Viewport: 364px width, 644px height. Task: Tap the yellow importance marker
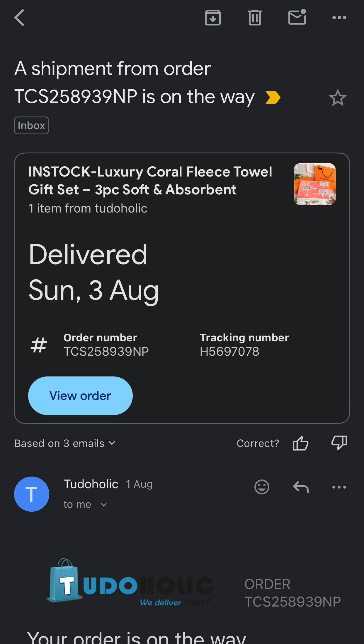tap(273, 98)
